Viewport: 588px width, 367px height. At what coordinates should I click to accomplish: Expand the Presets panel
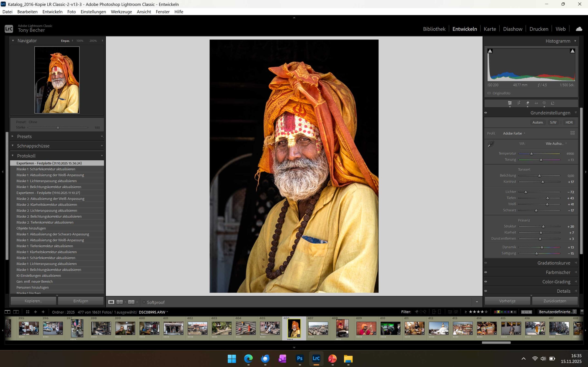pos(24,136)
